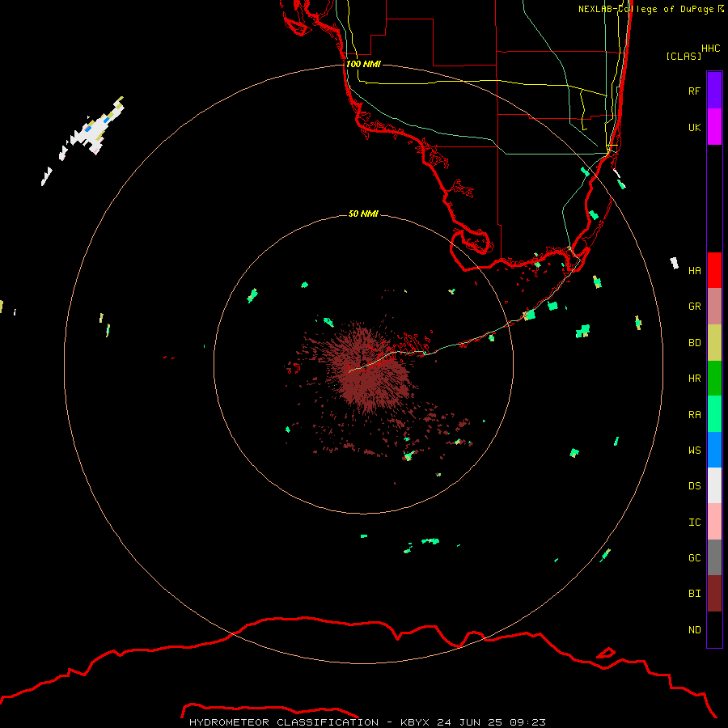Click the purple RF legend color swatch
This screenshot has width=728, height=728.
pos(714,91)
